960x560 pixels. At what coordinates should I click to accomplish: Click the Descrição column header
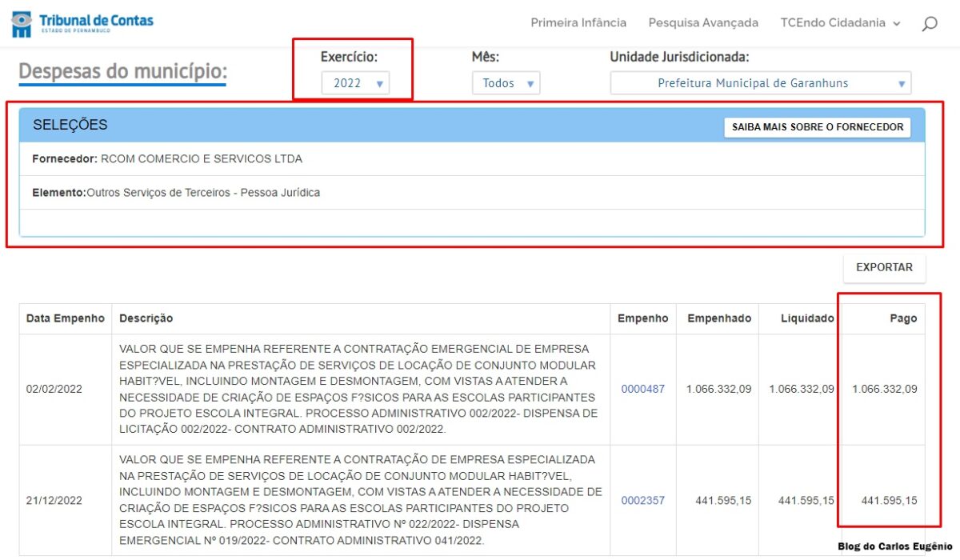click(146, 318)
